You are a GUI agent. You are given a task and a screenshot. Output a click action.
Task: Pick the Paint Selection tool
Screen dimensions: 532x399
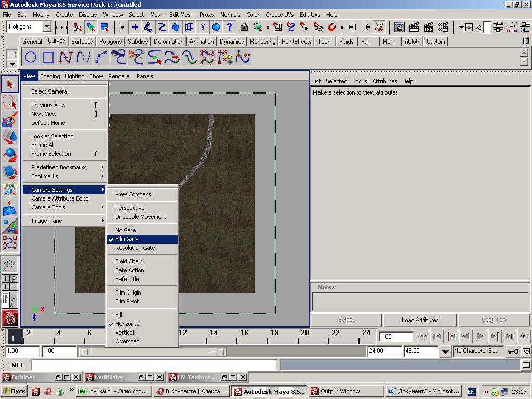10,120
